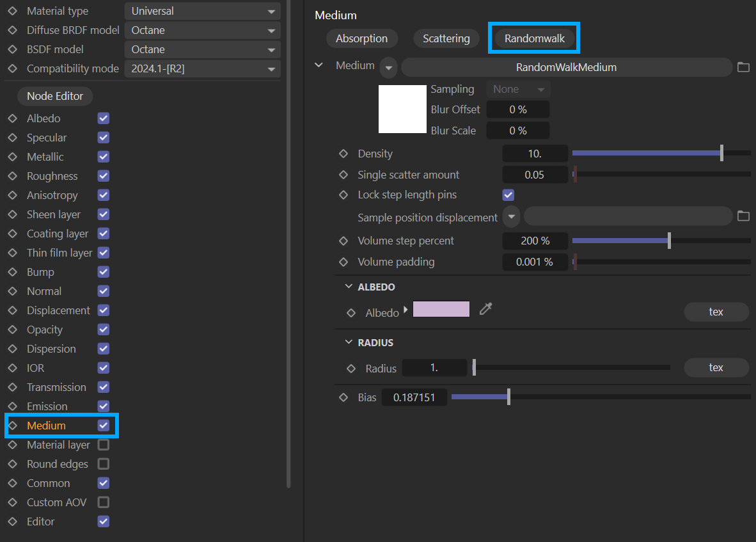The height and width of the screenshot is (542, 756).
Task: Uncheck Lock step length pins
Action: click(508, 195)
